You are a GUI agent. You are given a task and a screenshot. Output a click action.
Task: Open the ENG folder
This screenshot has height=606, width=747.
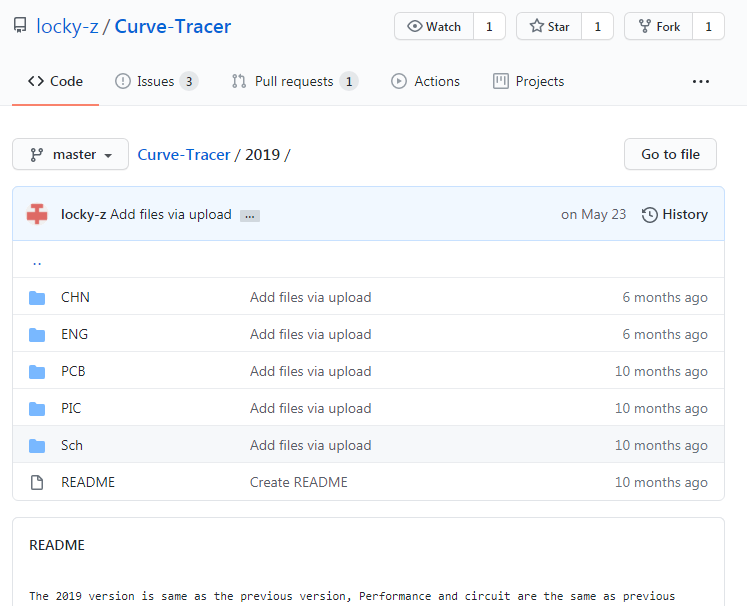(x=74, y=334)
